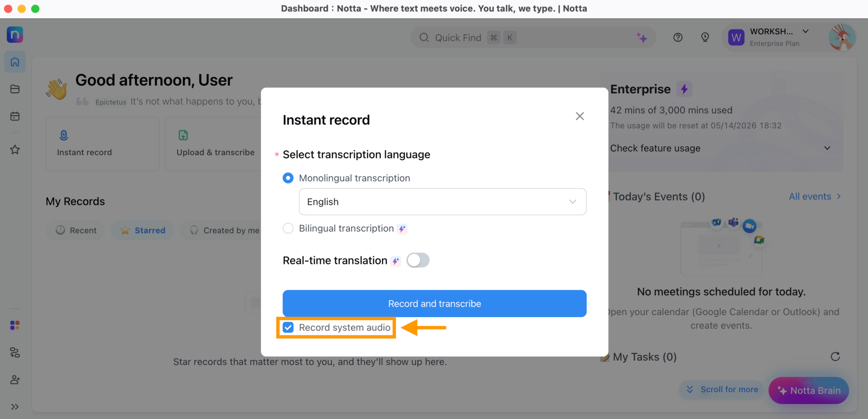Select Monolingual transcription radio button
Screen dimensions: 868x419
[x=288, y=178]
